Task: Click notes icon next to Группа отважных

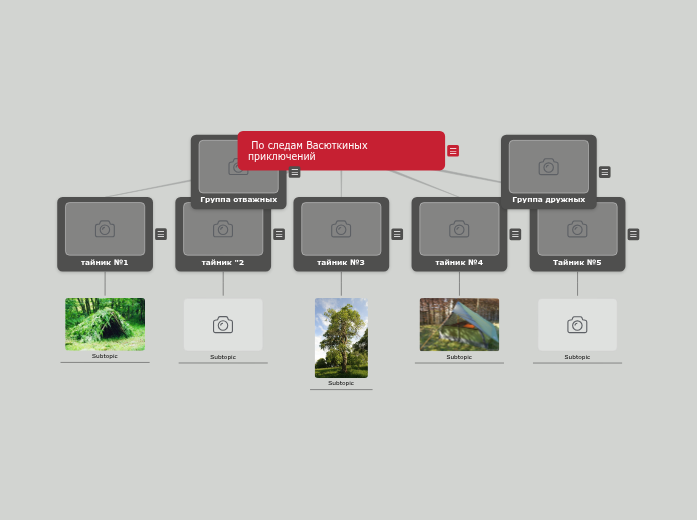Action: [x=294, y=172]
